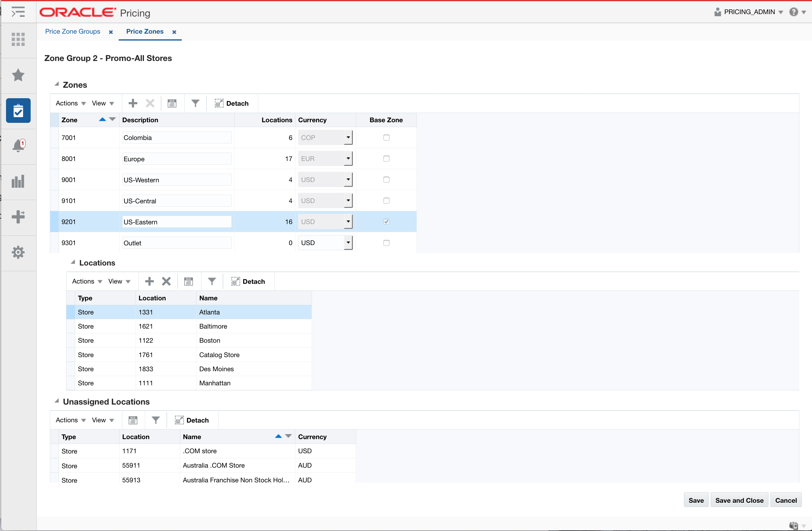Click the Save and Close button
Viewport: 812px width, 531px height.
click(x=740, y=499)
